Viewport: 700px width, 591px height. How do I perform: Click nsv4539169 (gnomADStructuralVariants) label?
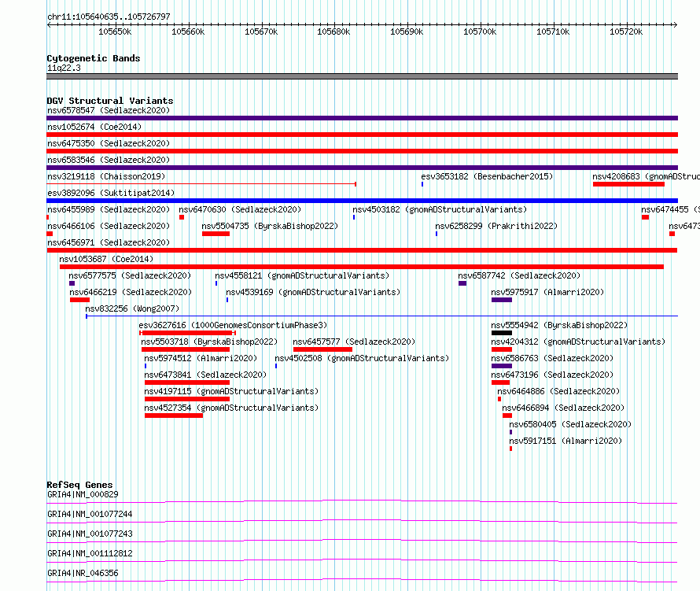click(313, 292)
